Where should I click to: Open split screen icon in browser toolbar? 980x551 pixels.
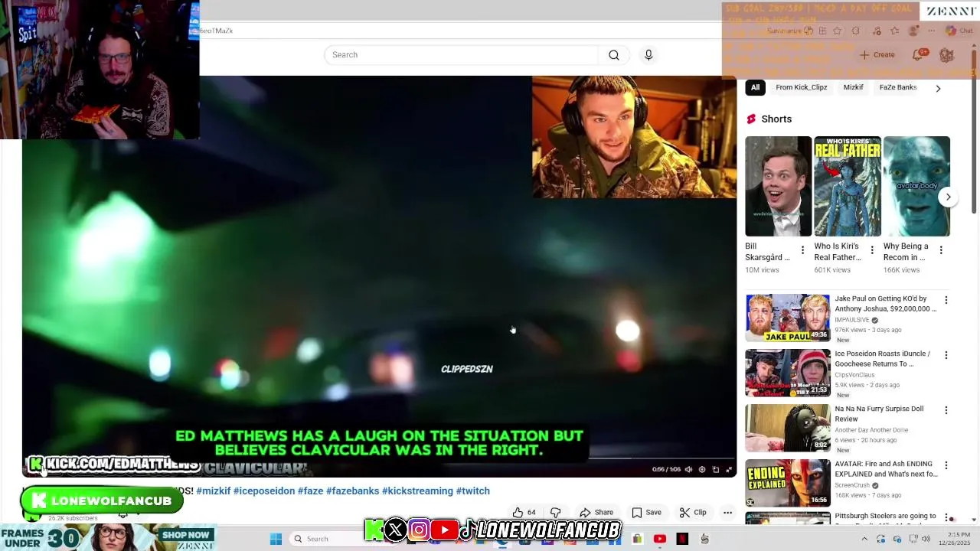822,31
